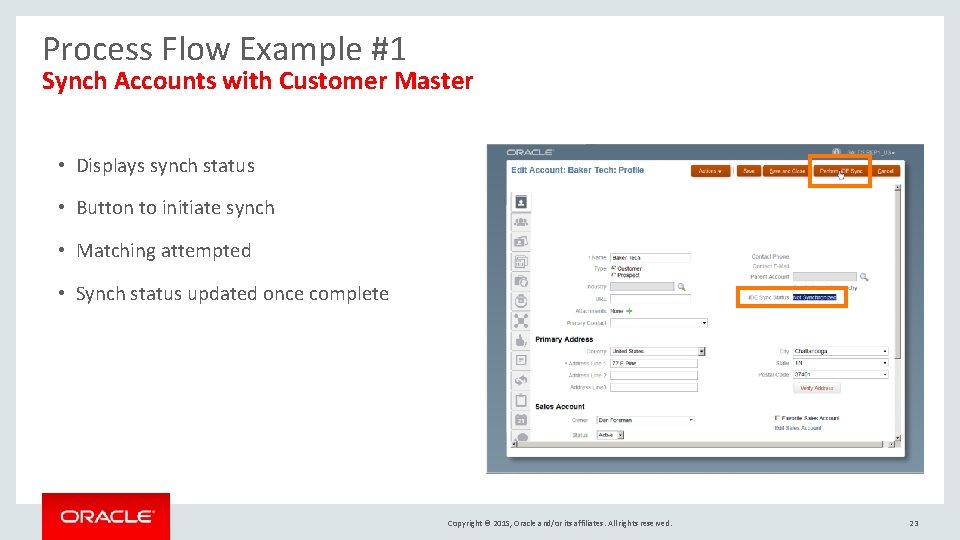Open the folder-with-clock sidebar icon
This screenshot has height=540, width=960.
point(521,282)
